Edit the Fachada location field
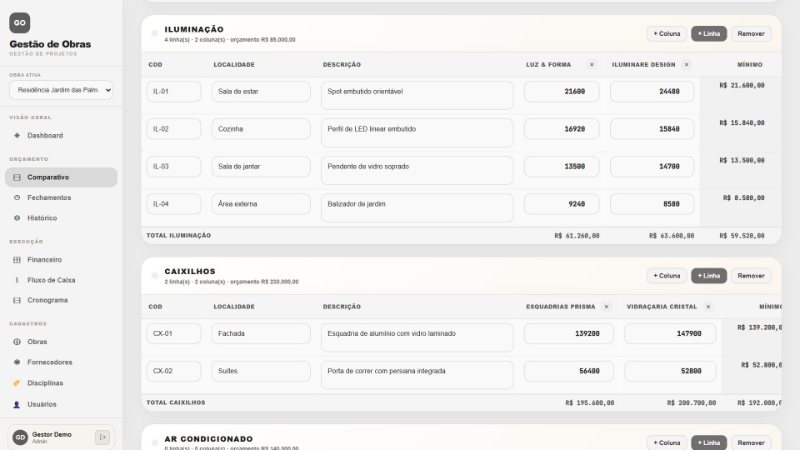The height and width of the screenshot is (450, 800). [261, 334]
